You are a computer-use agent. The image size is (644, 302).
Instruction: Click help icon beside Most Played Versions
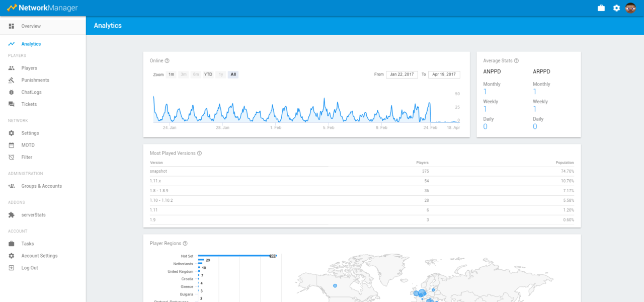point(199,154)
